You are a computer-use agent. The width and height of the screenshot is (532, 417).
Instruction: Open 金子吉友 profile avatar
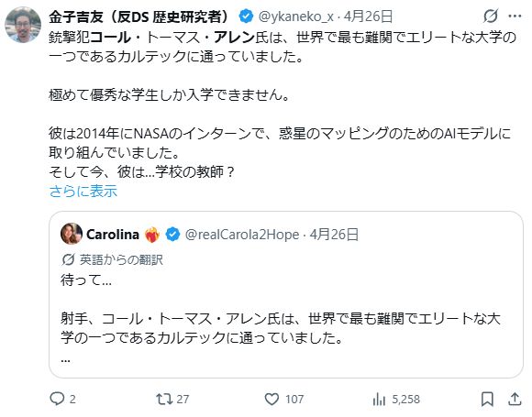(23, 25)
